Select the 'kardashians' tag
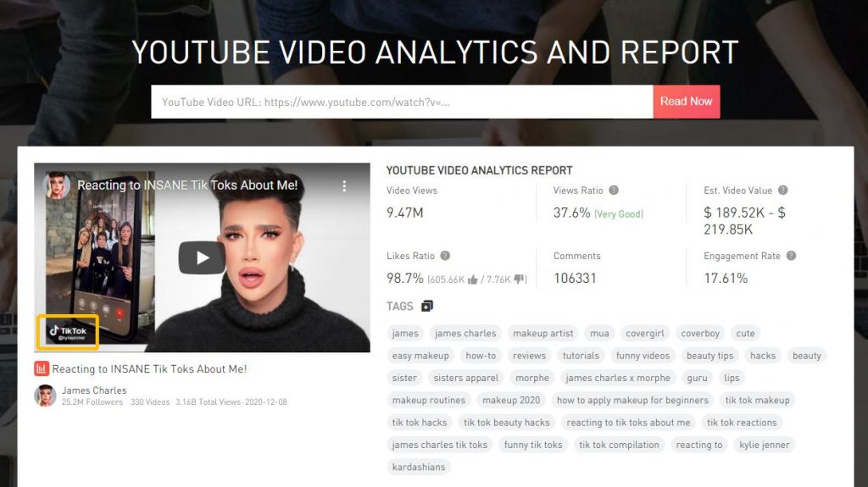 (x=419, y=467)
